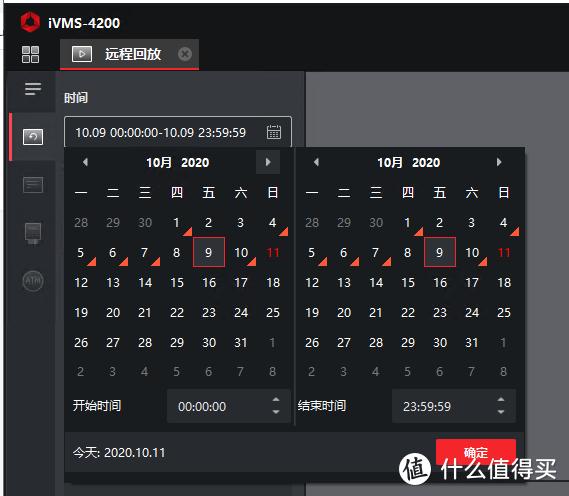
Task: Click the 确定 button
Action: 476,452
